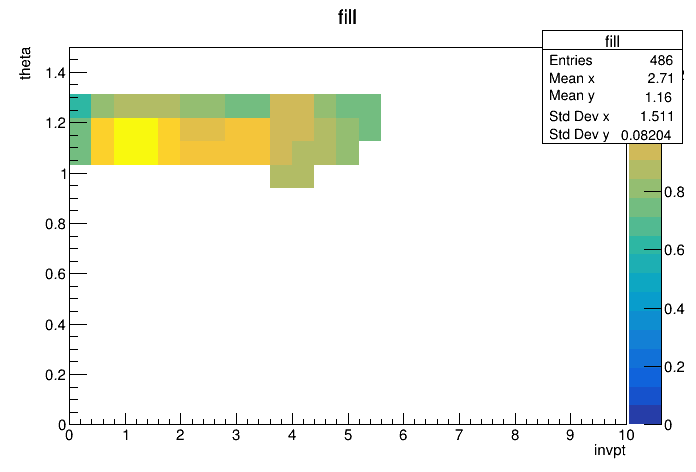Click x-axis tick label 5
Viewport: 696px width, 472px height.
pos(348,435)
